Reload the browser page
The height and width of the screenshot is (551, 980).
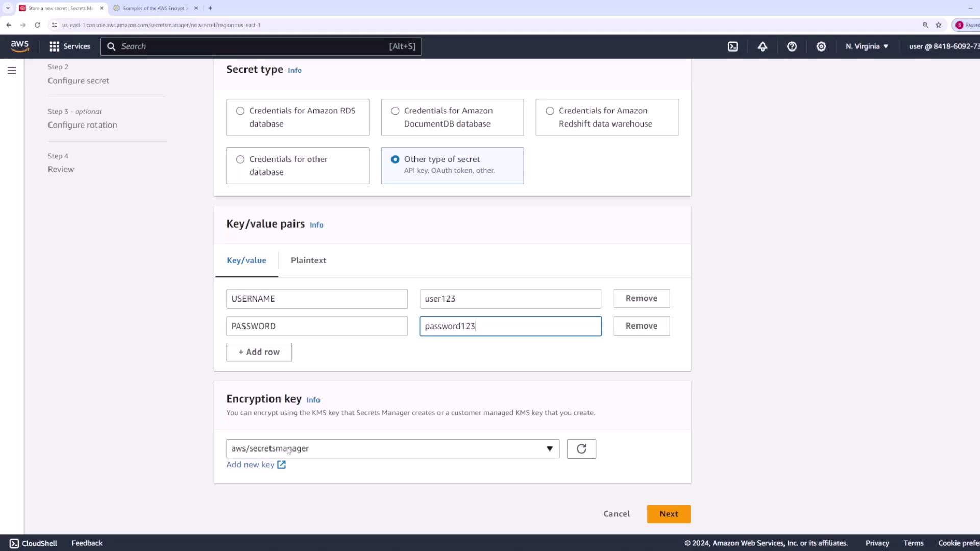pyautogui.click(x=37, y=25)
